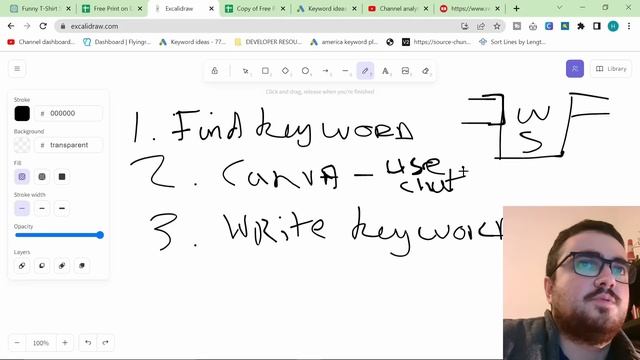Set stroke width to thin

pyautogui.click(x=22, y=209)
